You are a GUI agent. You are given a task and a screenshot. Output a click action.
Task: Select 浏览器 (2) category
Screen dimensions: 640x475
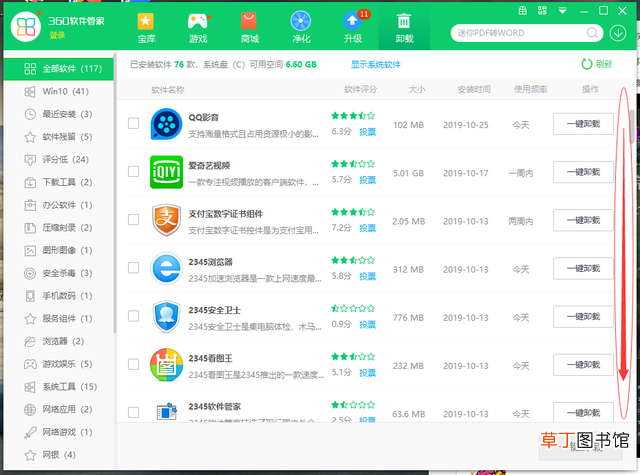pos(58,341)
